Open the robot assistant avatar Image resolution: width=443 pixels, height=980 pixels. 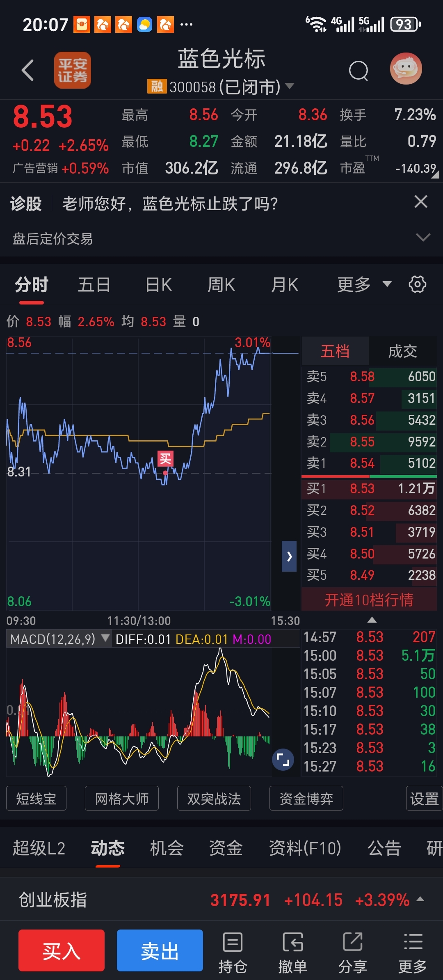point(406,69)
